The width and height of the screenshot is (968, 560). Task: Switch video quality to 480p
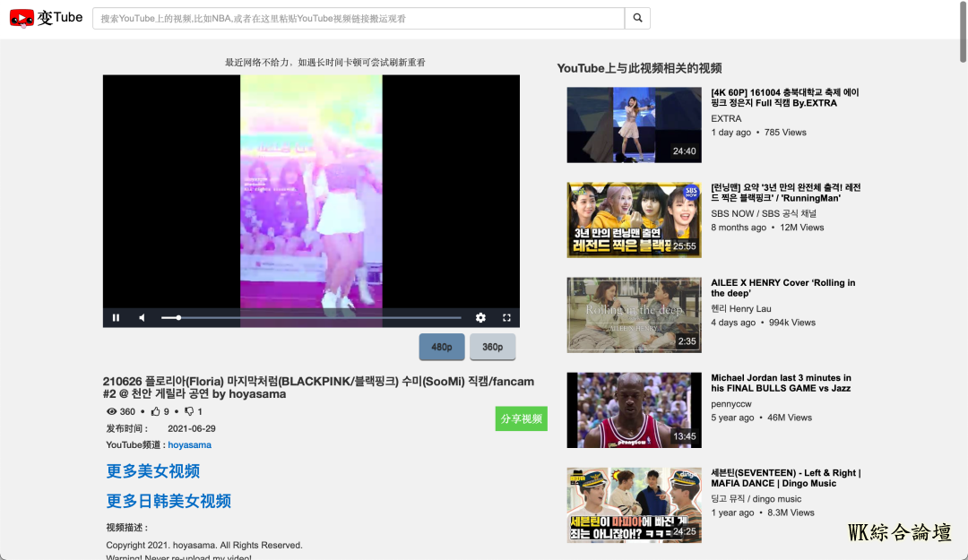(441, 347)
